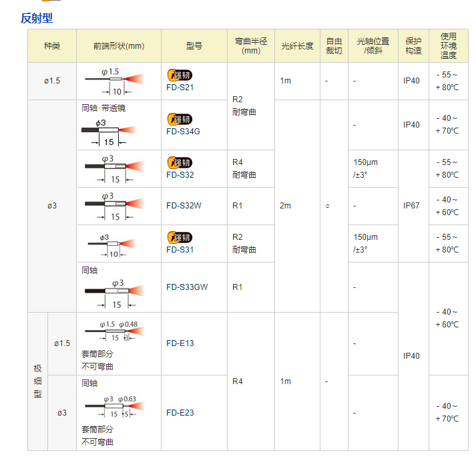
Task: Click the 强韧 badge above FD-S32
Action: pyautogui.click(x=179, y=162)
